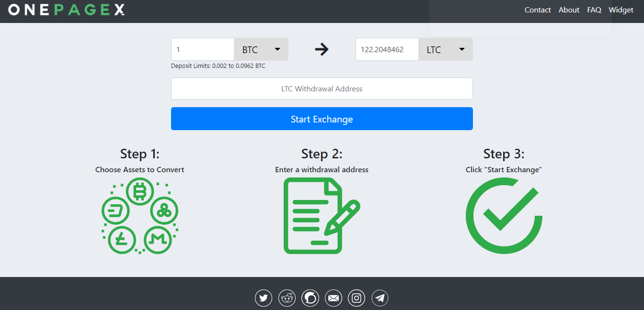
Task: Click "Enter a withdrawal address" text
Action: 322,170
